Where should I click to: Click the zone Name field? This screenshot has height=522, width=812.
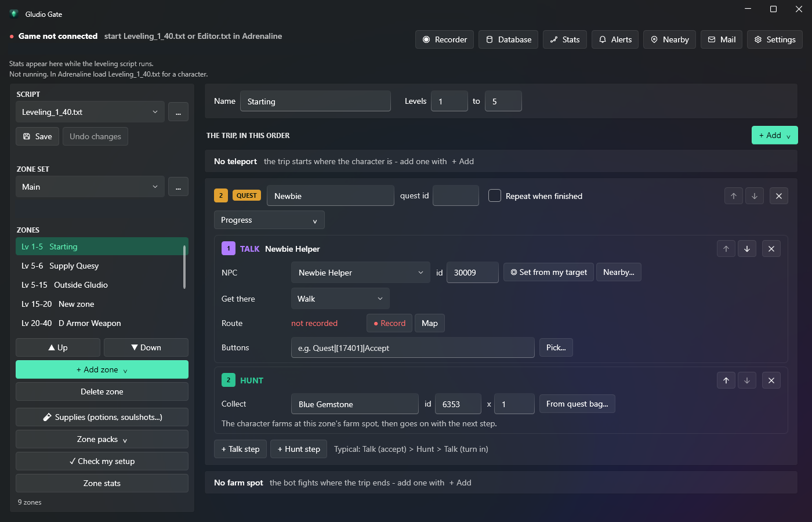tap(316, 101)
